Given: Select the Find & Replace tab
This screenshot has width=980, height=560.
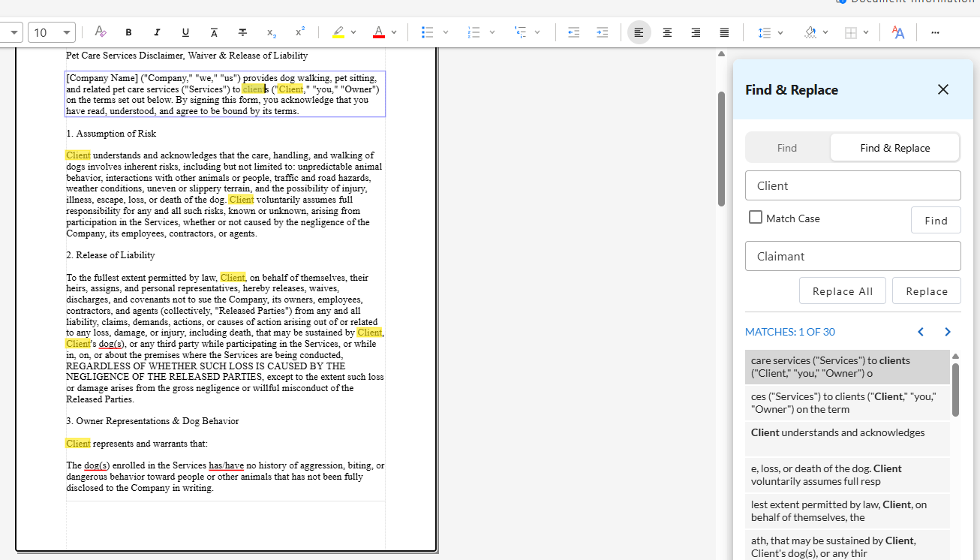Looking at the screenshot, I should tap(895, 148).
